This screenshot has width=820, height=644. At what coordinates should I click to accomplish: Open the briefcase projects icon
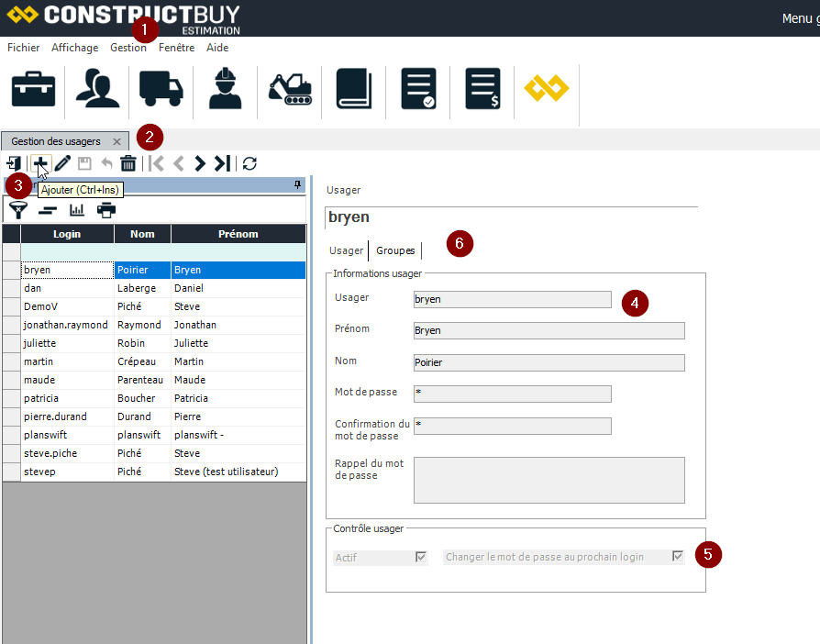33,89
